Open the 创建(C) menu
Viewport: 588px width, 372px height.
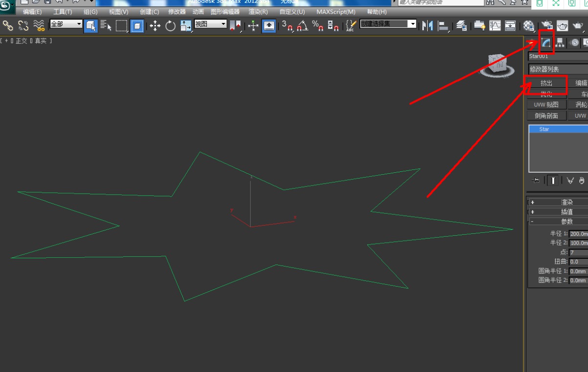point(149,12)
